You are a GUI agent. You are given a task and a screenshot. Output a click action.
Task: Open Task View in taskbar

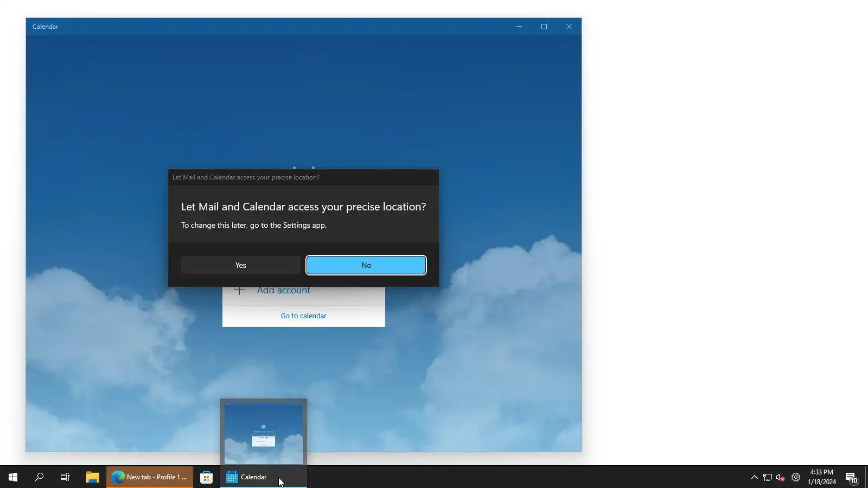click(65, 477)
